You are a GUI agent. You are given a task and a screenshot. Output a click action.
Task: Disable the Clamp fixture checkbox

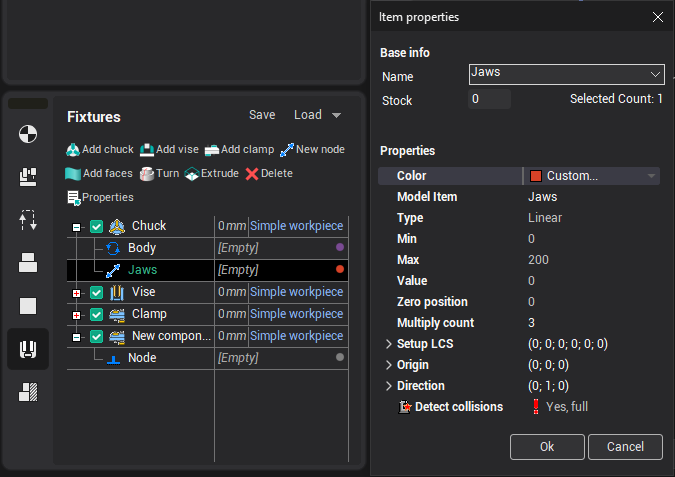[x=97, y=314]
